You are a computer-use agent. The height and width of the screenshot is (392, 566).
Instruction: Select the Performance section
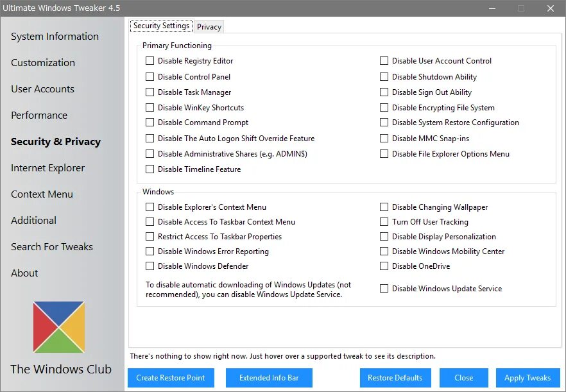39,115
